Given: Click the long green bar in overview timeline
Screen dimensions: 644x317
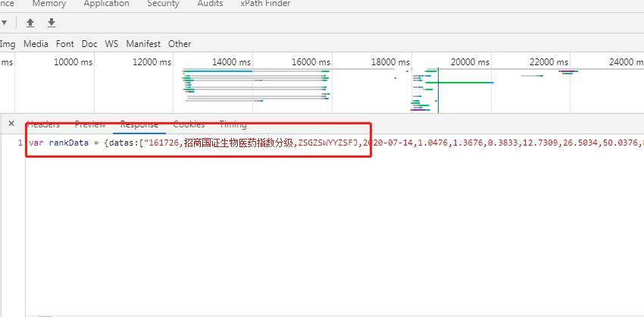Looking at the screenshot, I should [459, 83].
